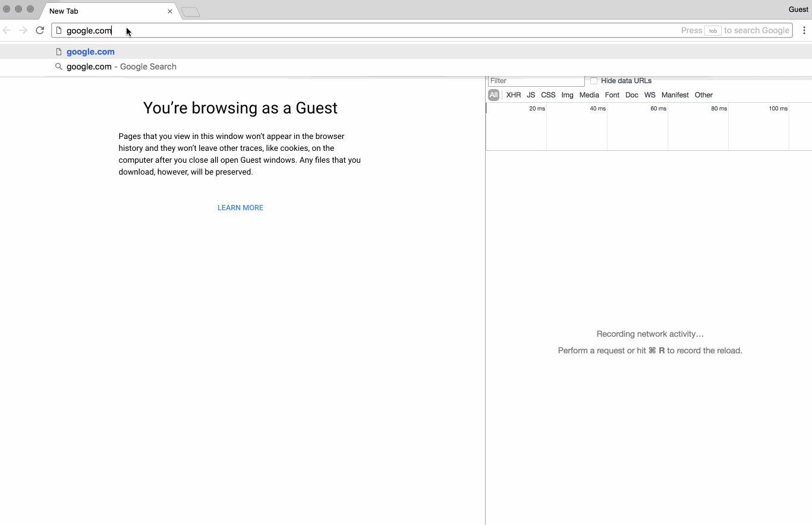Viewport: 812px width, 525px height.
Task: Filter network requests by Media
Action: 589,95
